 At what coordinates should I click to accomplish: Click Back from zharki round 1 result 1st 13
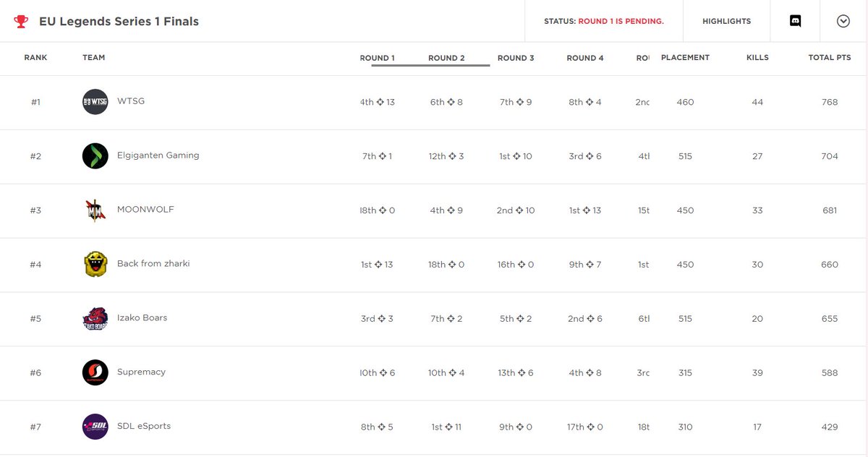pyautogui.click(x=377, y=265)
